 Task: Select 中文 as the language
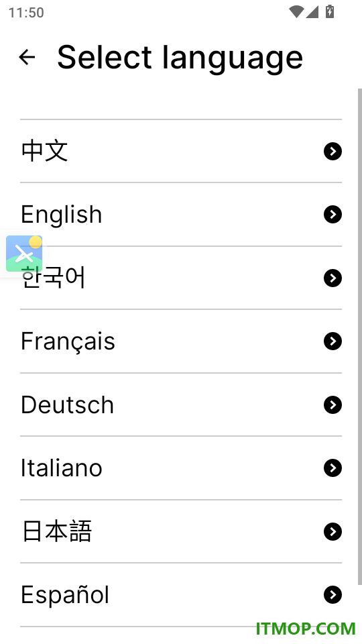[x=181, y=151]
